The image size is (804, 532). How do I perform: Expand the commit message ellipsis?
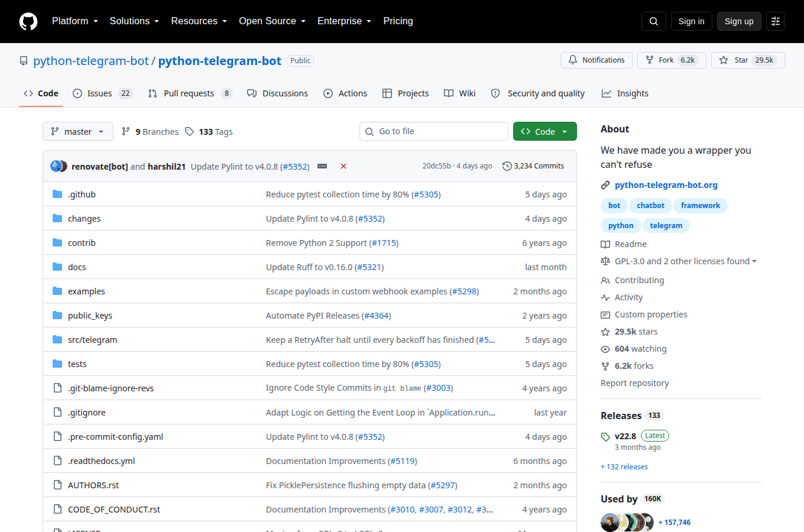[x=322, y=166]
